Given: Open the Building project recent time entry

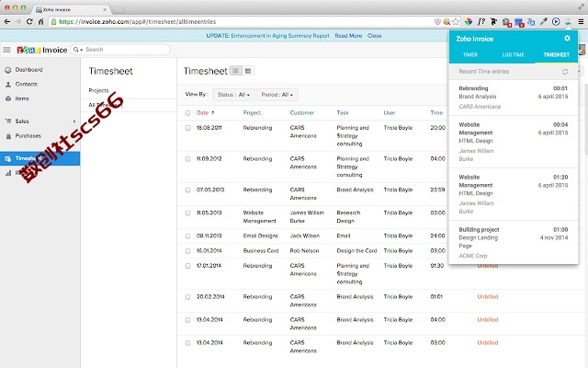Looking at the screenshot, I should click(513, 242).
